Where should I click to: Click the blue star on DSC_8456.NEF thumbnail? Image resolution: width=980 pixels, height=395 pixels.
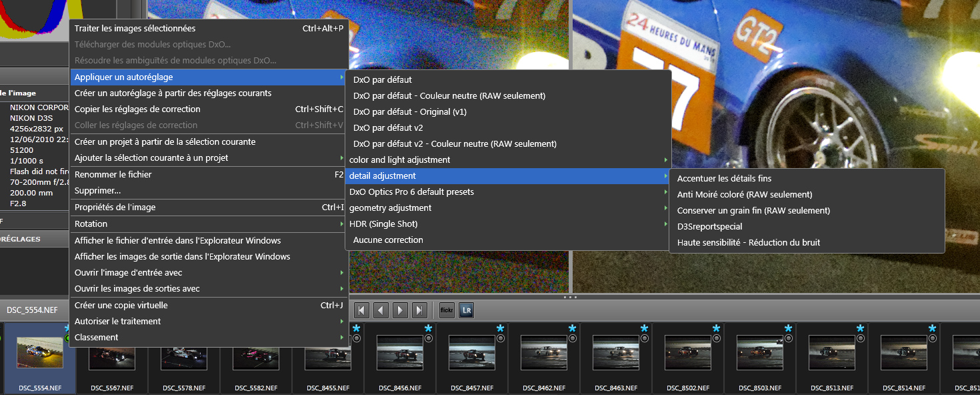[x=428, y=329]
